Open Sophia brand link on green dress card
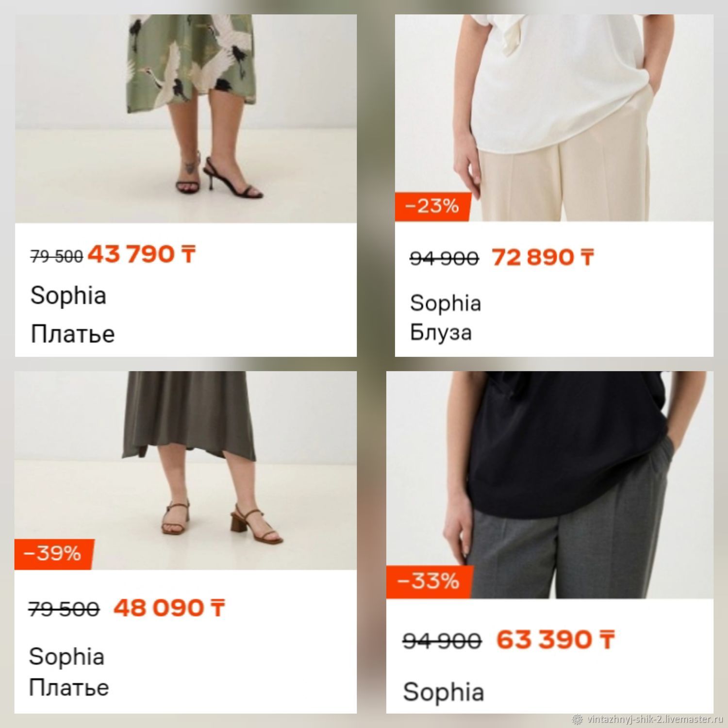The height and width of the screenshot is (728, 728). click(x=68, y=296)
